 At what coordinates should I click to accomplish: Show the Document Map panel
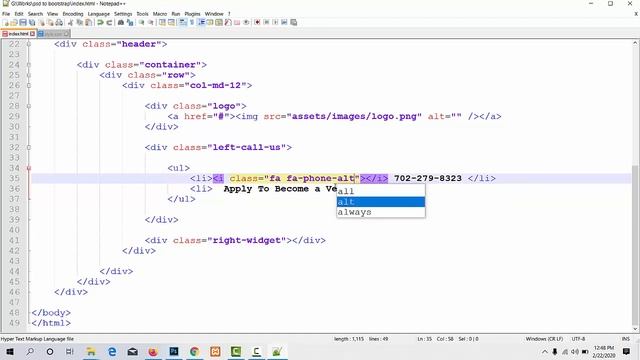pyautogui.click(x=219, y=22)
